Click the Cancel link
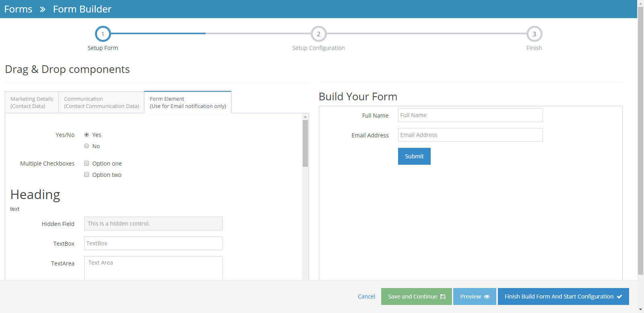The width and height of the screenshot is (644, 313). pyautogui.click(x=366, y=296)
